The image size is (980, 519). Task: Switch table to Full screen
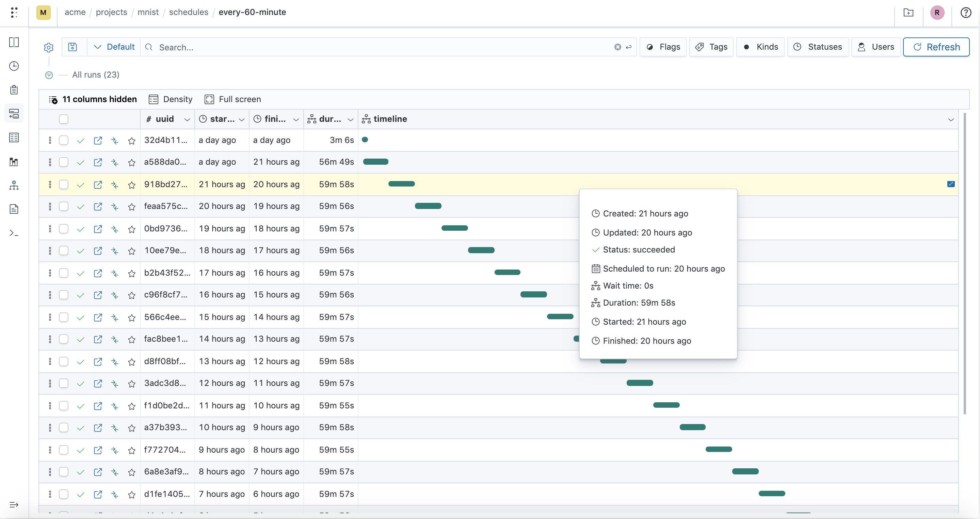pos(232,99)
